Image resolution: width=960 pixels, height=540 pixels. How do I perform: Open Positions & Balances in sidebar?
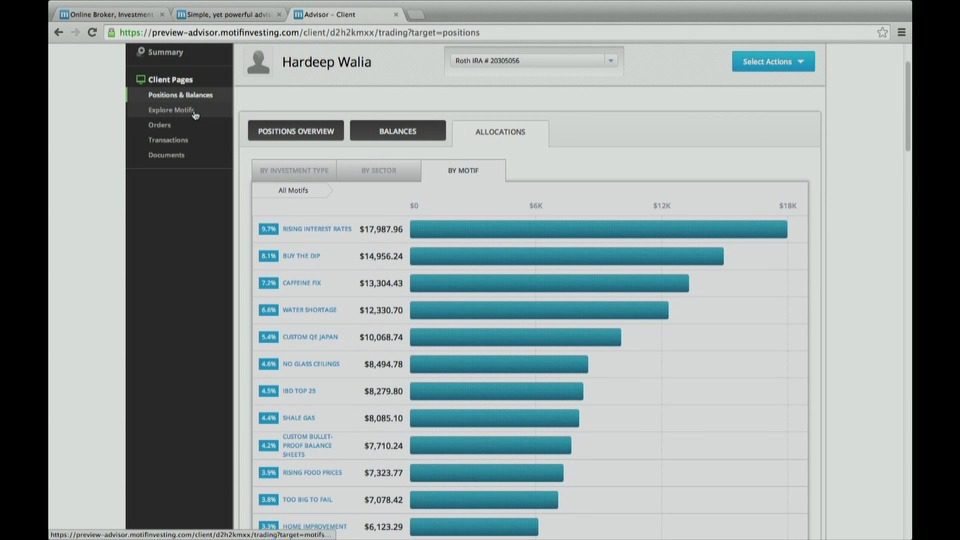click(180, 95)
